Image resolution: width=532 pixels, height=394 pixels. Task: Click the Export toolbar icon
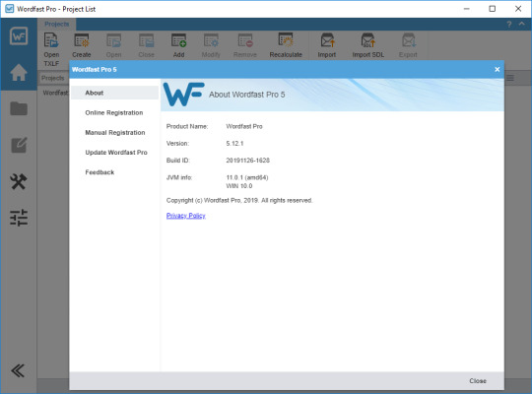click(408, 45)
